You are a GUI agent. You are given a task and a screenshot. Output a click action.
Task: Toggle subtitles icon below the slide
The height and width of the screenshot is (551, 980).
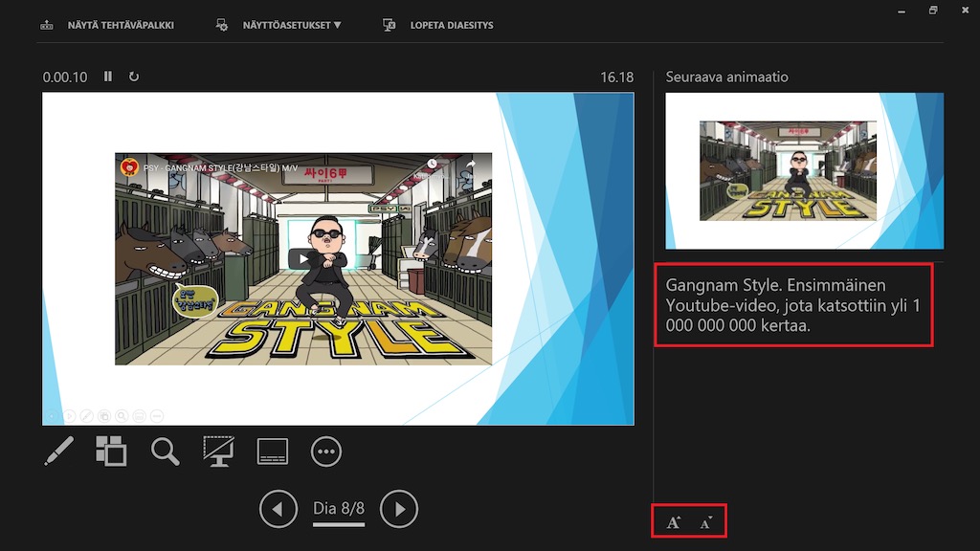tap(273, 452)
